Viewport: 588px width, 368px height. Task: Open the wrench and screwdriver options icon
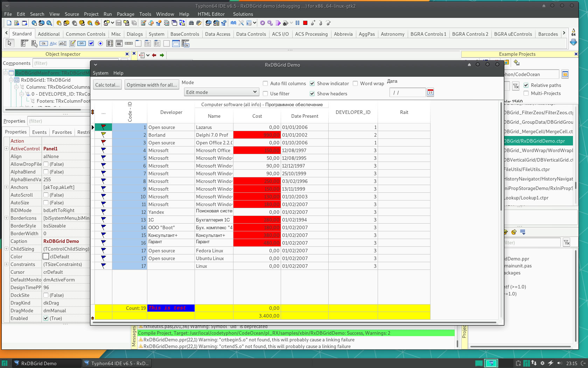click(241, 23)
